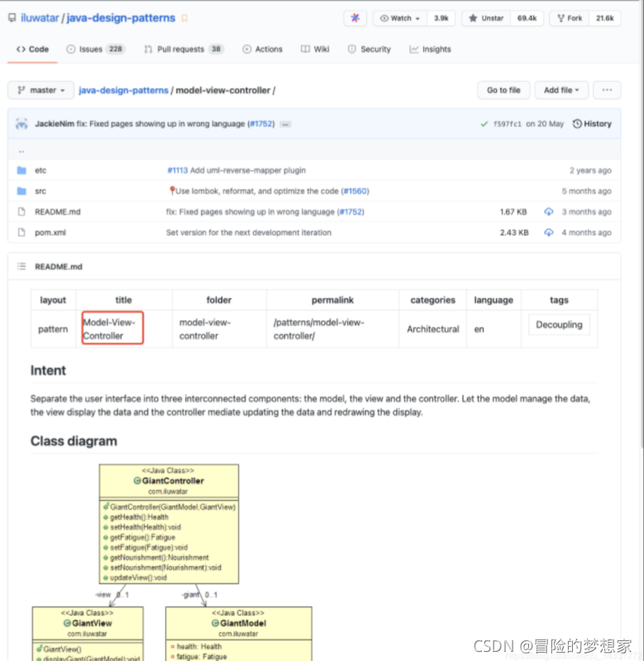The width and height of the screenshot is (644, 661).
Task: Open the Insights tab
Action: point(430,50)
